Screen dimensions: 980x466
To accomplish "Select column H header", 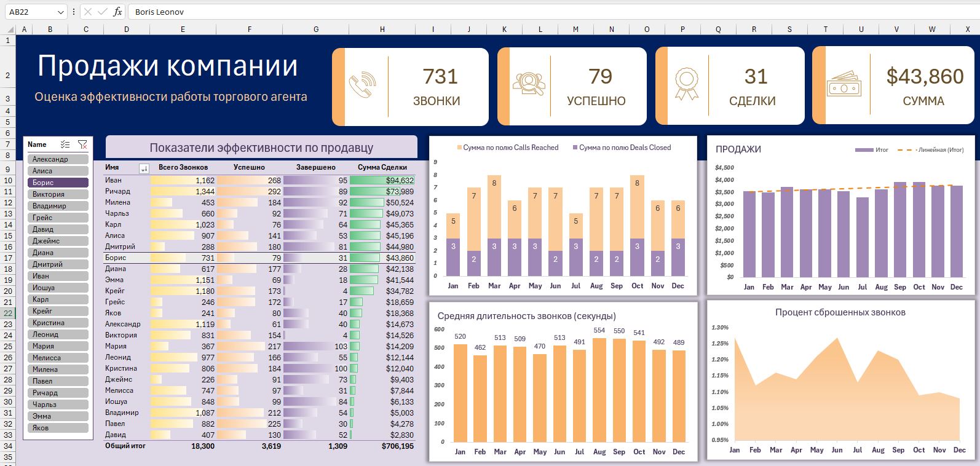I will [x=382, y=30].
